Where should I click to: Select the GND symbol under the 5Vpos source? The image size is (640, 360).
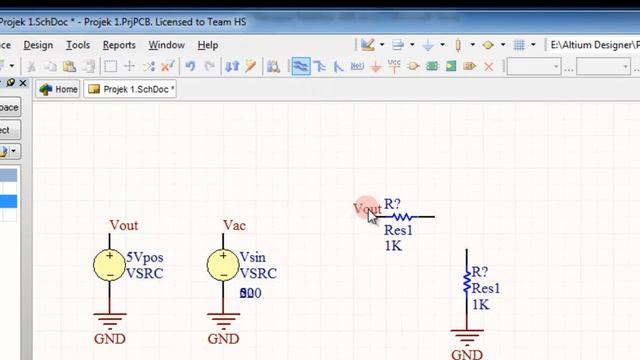tap(110, 328)
